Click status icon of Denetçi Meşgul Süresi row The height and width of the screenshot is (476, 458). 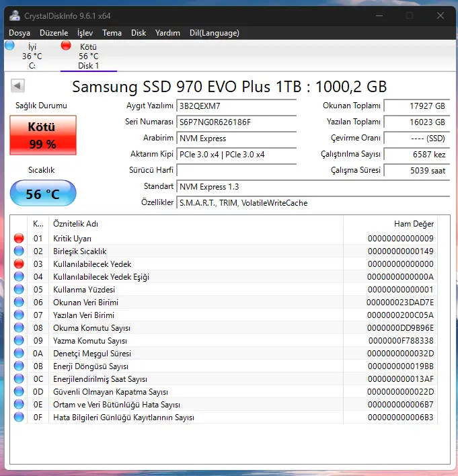(x=19, y=353)
